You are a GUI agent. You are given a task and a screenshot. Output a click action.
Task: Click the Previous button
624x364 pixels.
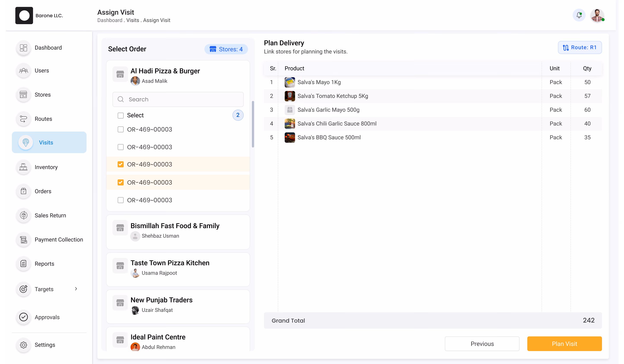pyautogui.click(x=482, y=344)
